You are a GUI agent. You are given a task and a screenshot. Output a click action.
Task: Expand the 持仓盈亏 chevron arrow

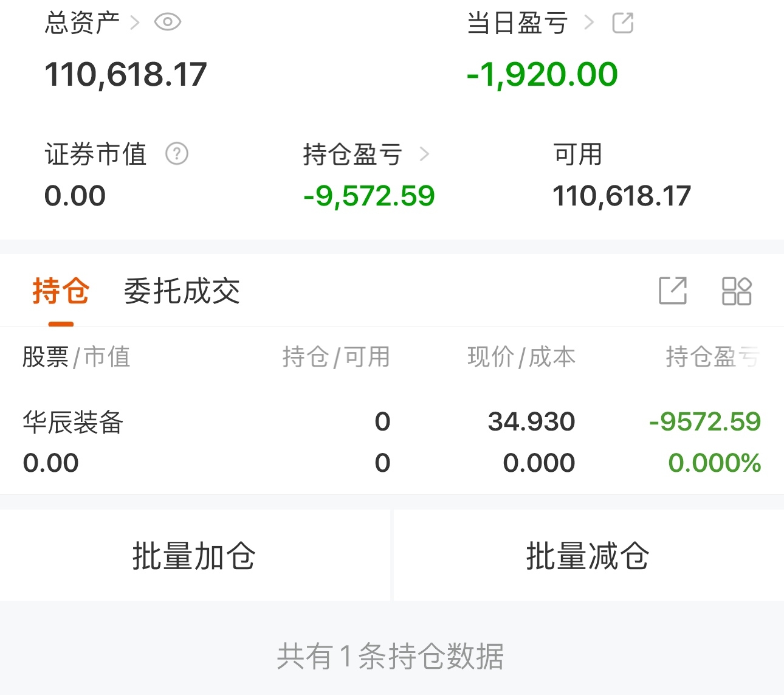point(424,154)
